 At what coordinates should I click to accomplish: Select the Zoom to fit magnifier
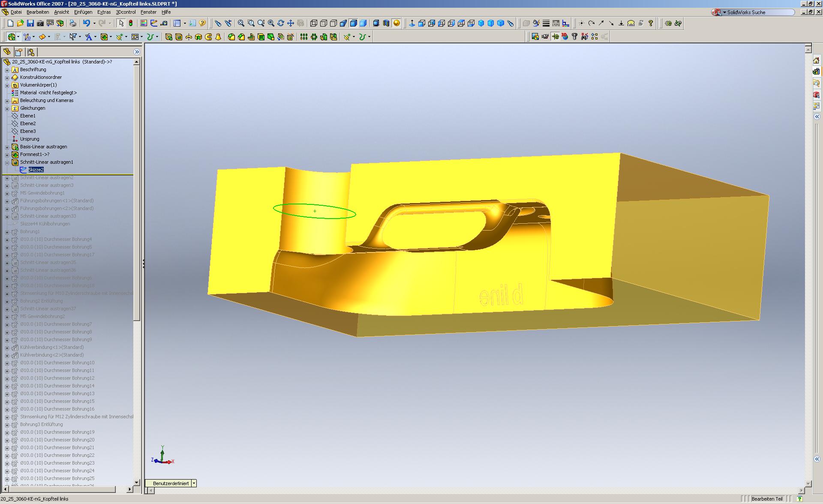[x=241, y=23]
